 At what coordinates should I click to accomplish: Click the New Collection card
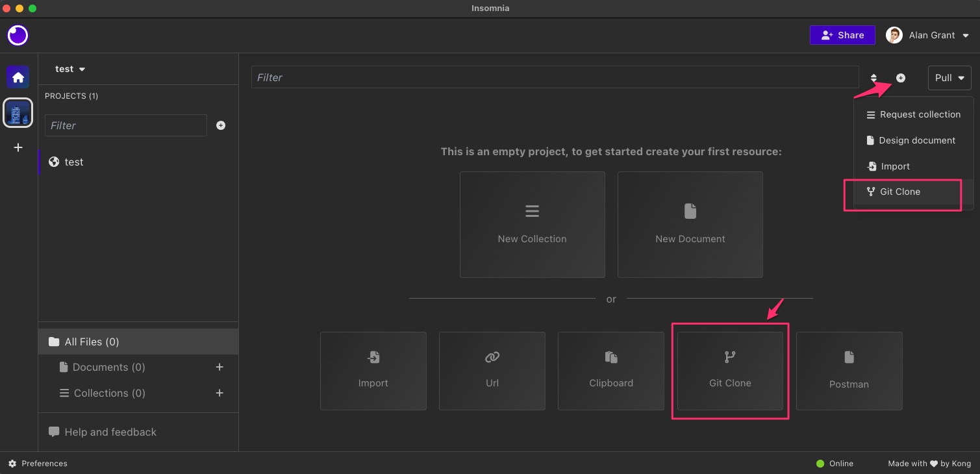click(x=533, y=225)
